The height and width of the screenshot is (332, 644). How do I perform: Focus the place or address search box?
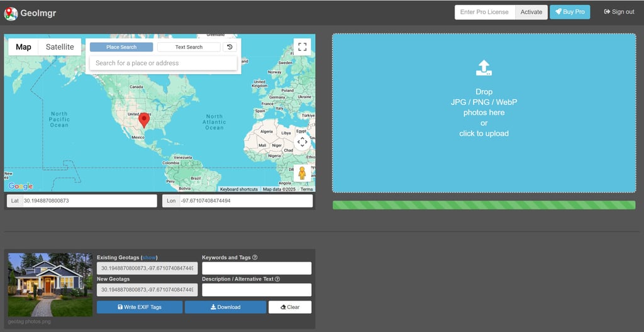coord(164,63)
